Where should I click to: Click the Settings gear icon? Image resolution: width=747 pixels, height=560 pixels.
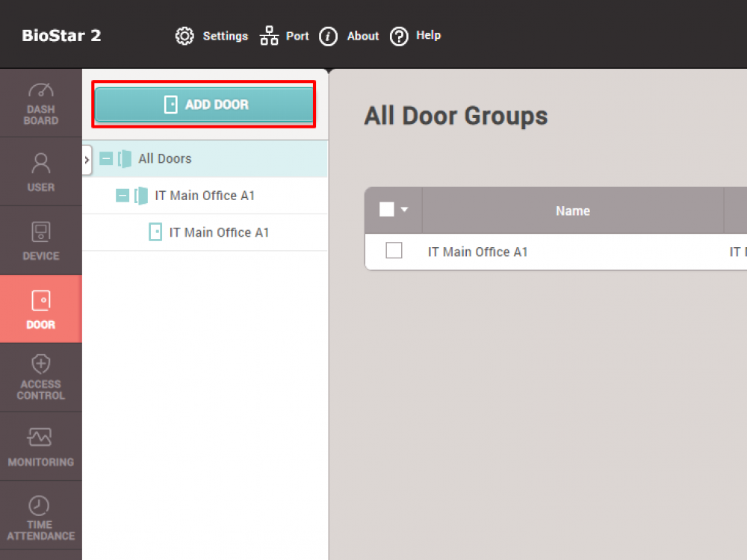pos(185,36)
